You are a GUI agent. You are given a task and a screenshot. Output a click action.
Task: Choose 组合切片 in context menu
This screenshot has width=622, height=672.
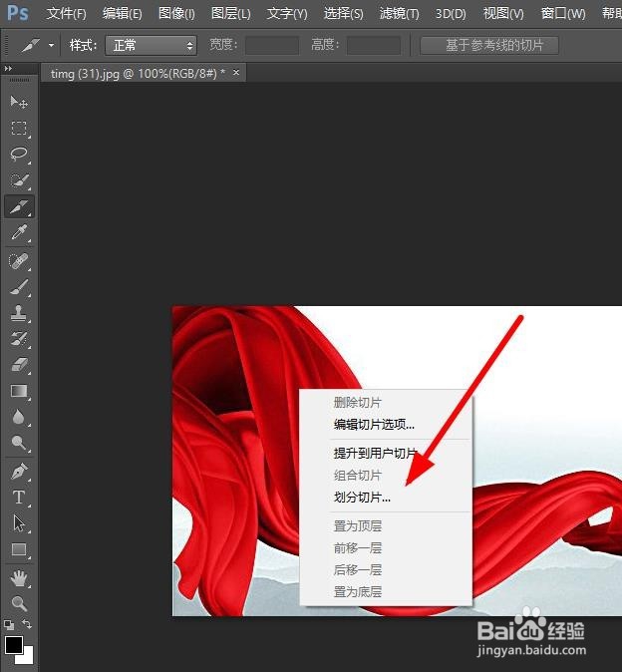(386, 476)
